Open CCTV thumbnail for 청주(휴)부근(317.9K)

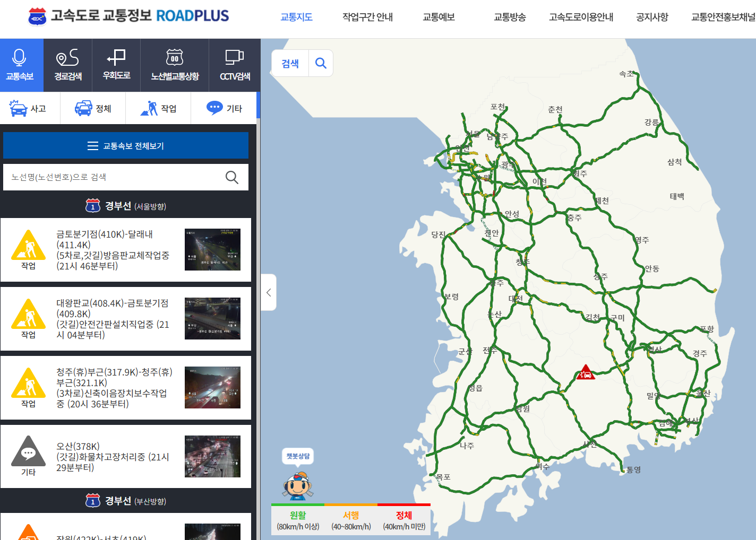pyautogui.click(x=212, y=388)
